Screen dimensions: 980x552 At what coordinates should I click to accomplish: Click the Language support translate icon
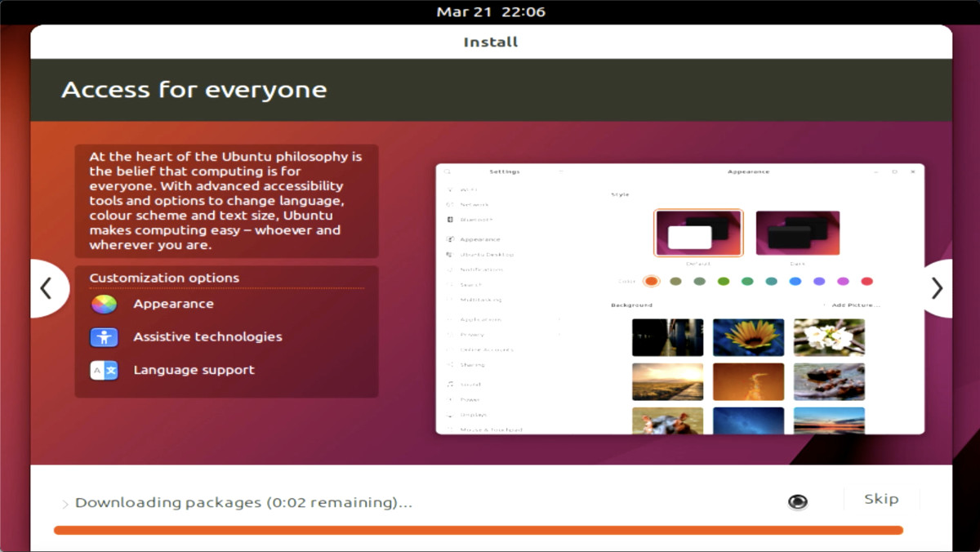pos(104,370)
